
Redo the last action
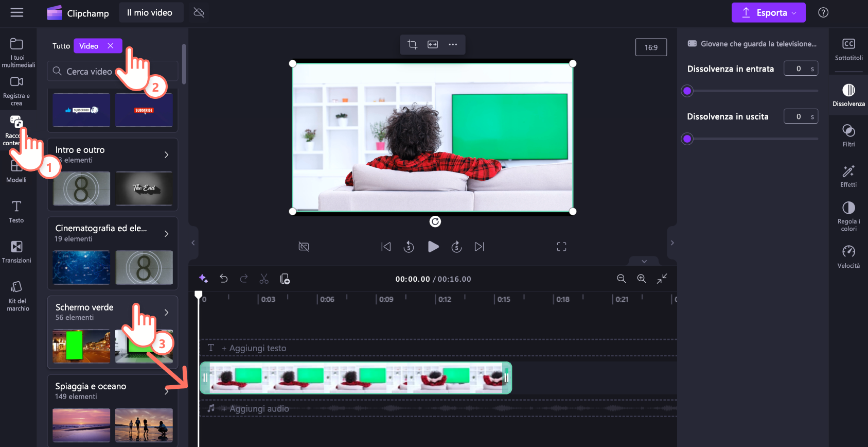[x=244, y=279]
